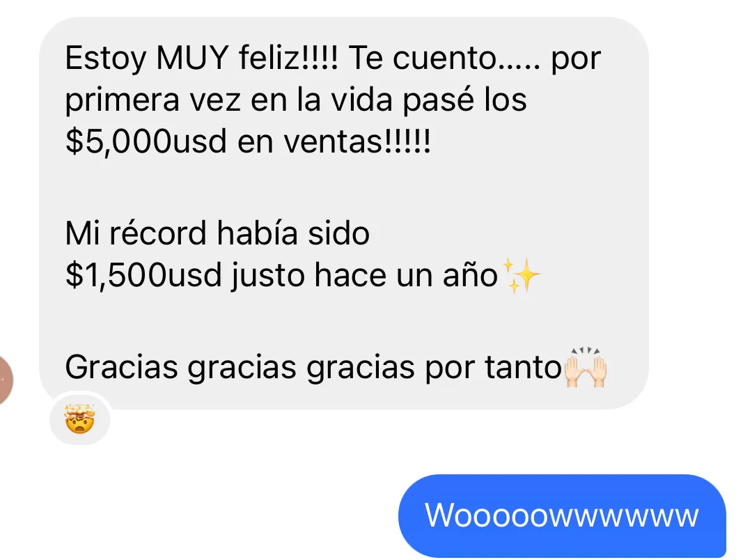Click the words 'pasé los' in message

click(x=465, y=100)
